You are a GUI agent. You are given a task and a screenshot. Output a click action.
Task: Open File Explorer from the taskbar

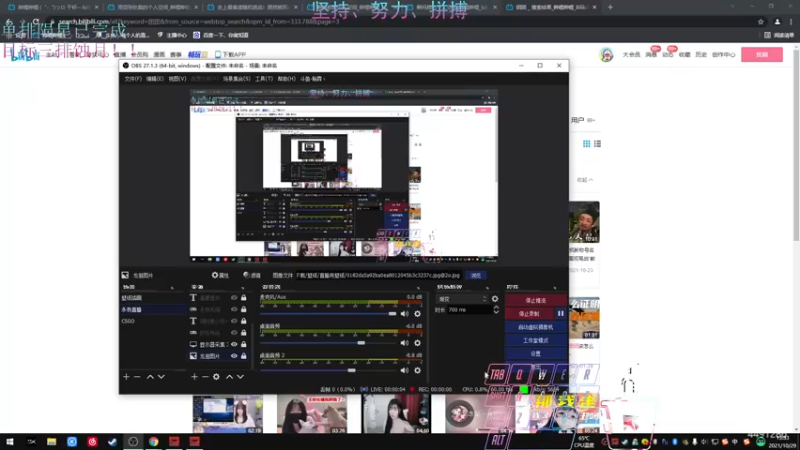[52, 441]
